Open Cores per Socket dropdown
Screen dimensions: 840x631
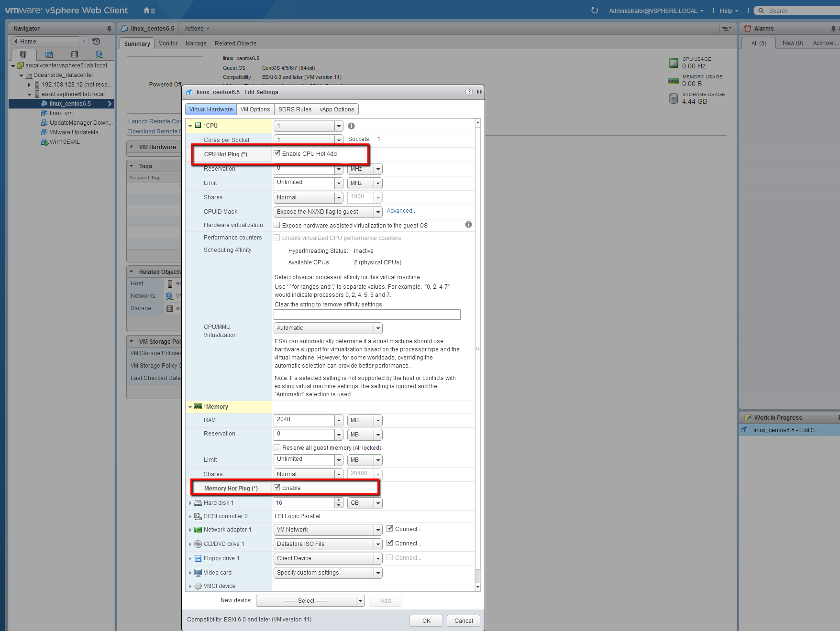[339, 140]
